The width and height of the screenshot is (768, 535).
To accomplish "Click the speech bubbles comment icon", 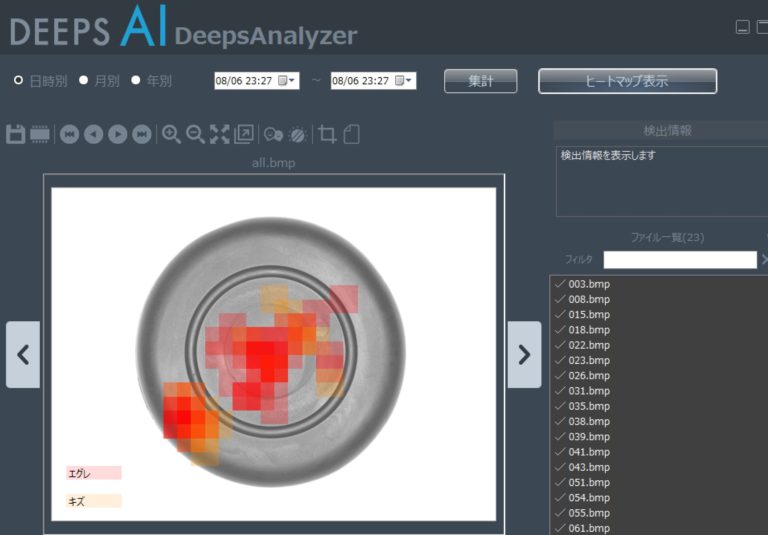I will coord(273,134).
